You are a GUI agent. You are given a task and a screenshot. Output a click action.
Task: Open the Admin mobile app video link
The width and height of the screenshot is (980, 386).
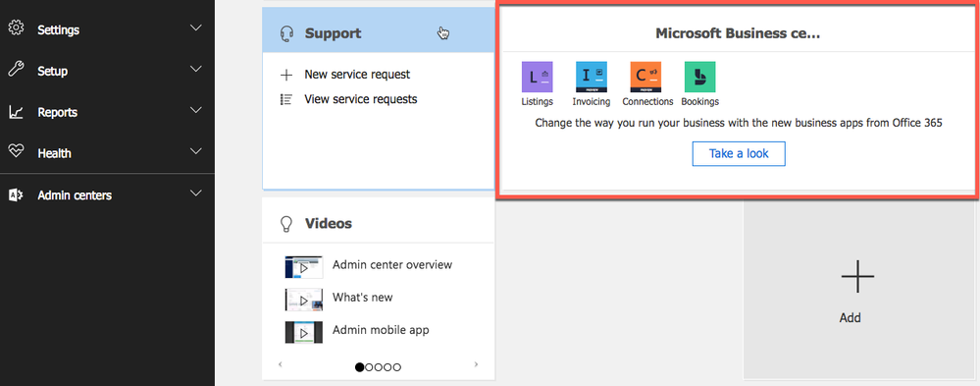pos(381,330)
